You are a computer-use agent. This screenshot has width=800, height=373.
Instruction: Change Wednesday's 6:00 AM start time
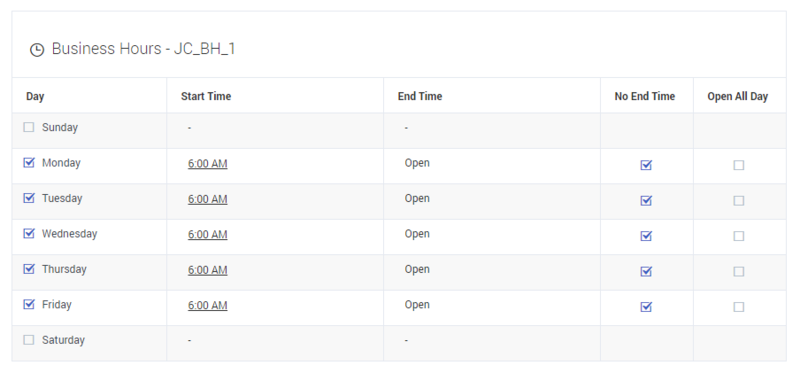tap(208, 234)
